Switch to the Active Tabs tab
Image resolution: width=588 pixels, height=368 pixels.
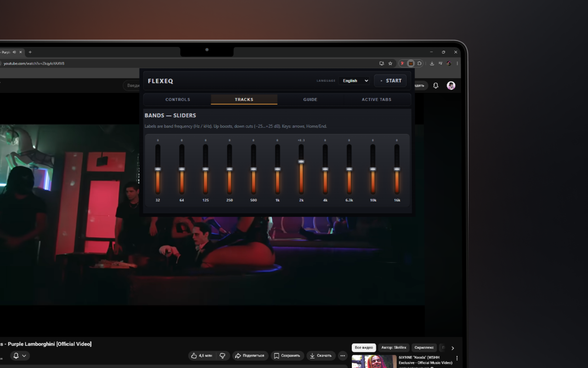[377, 99]
